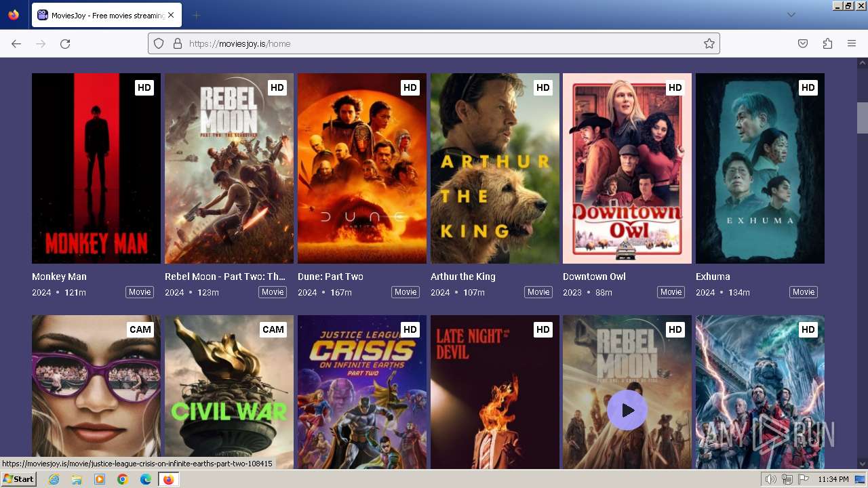Click the HD badge on Exhuma poster
This screenshot has width=868, height=488.
808,87
